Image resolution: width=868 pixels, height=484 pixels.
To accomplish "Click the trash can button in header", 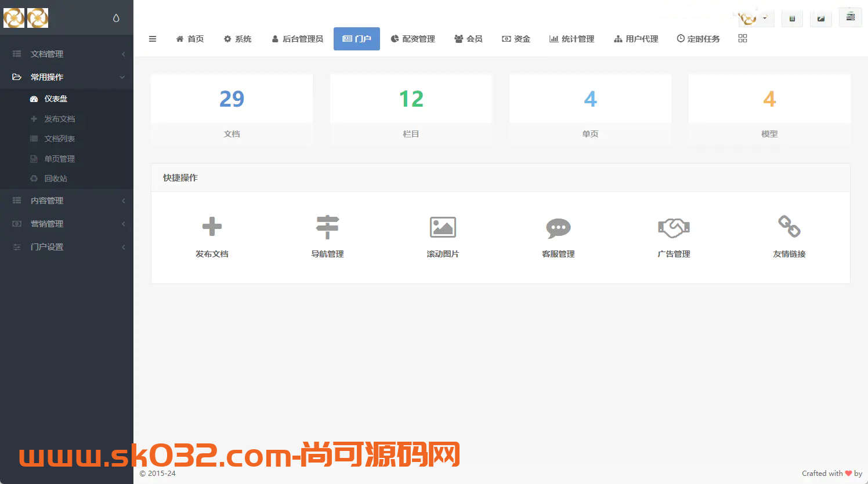I will (x=792, y=18).
